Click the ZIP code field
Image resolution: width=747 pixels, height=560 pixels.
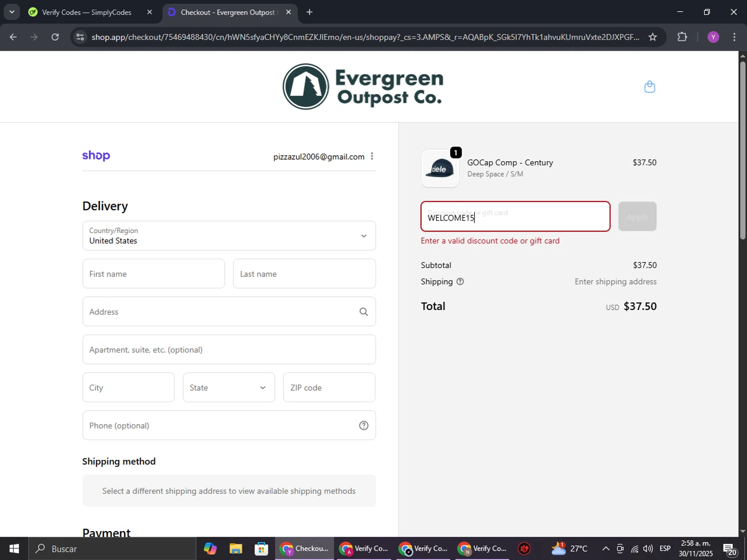tap(329, 387)
